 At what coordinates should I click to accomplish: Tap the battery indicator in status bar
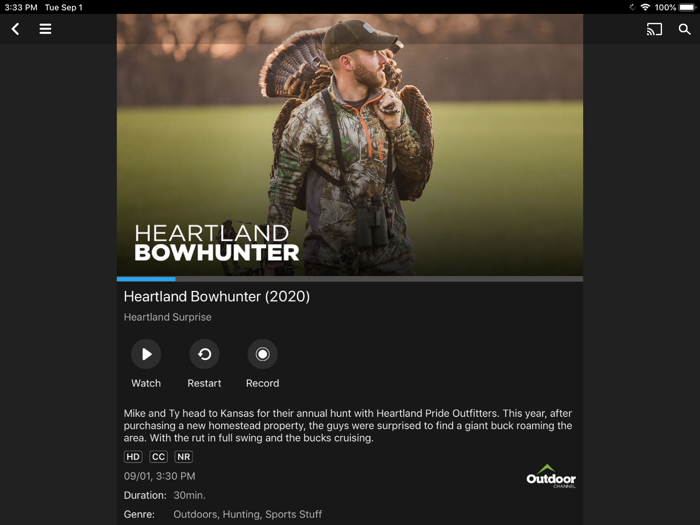pyautogui.click(x=687, y=7)
